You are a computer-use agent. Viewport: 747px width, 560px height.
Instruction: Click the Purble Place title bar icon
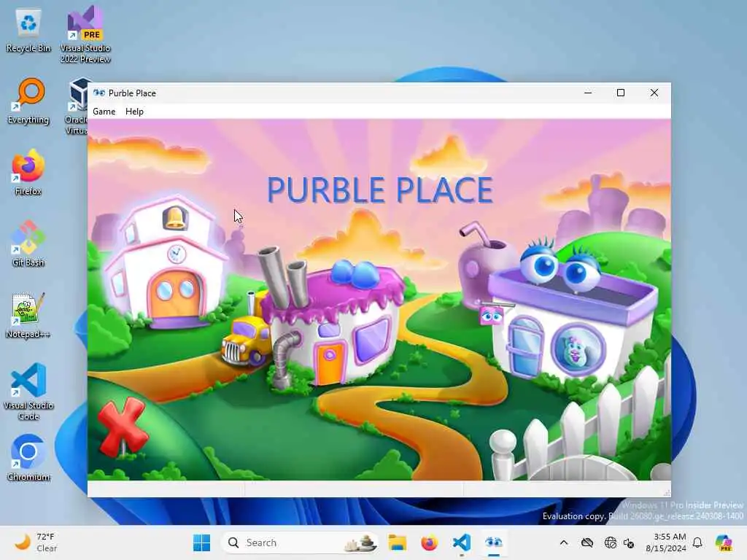click(x=99, y=93)
